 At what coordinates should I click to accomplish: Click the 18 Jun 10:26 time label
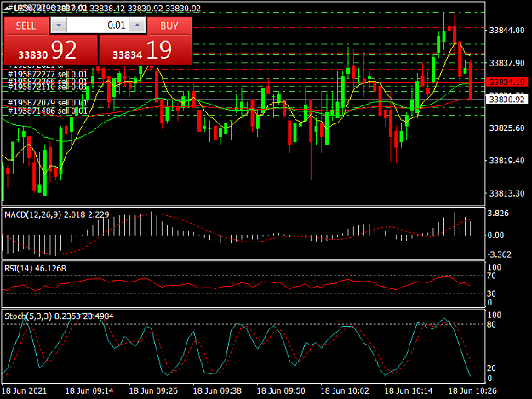point(472,390)
